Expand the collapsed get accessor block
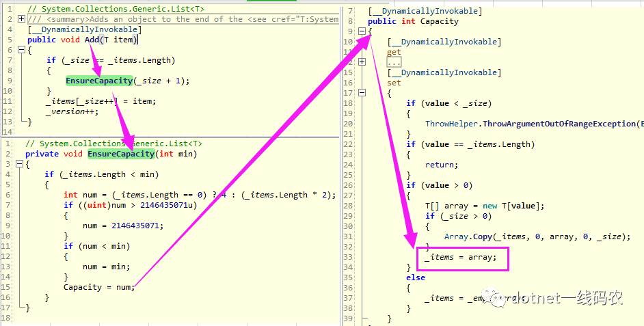 point(362,62)
